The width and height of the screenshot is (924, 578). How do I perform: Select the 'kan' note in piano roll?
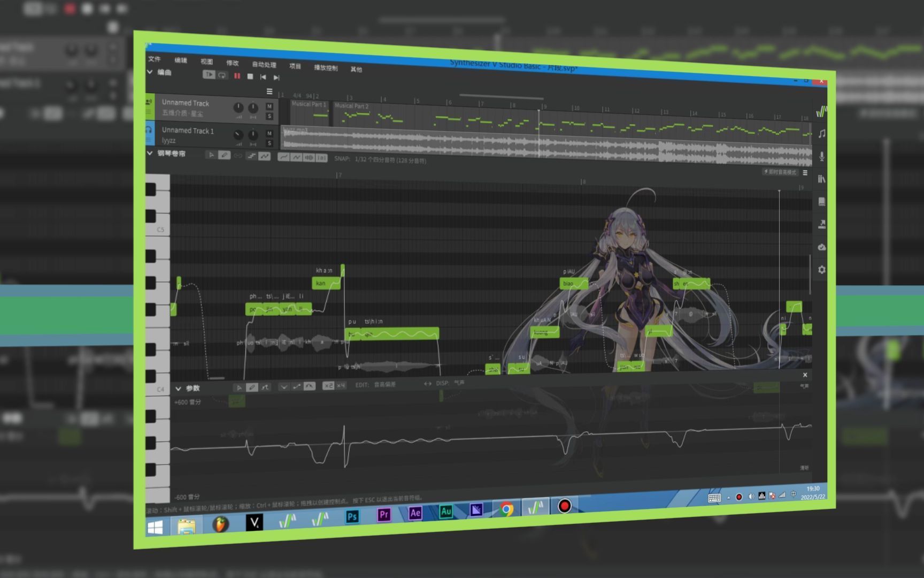pyautogui.click(x=326, y=283)
